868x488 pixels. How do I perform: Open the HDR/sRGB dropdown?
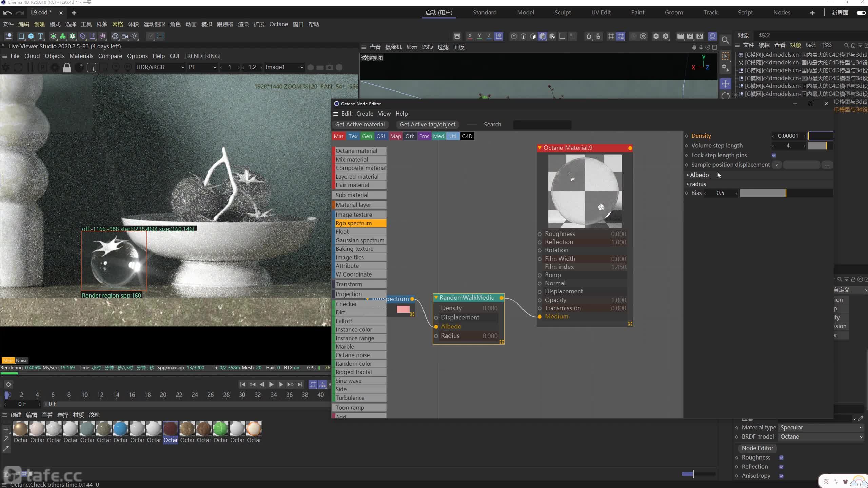[160, 67]
